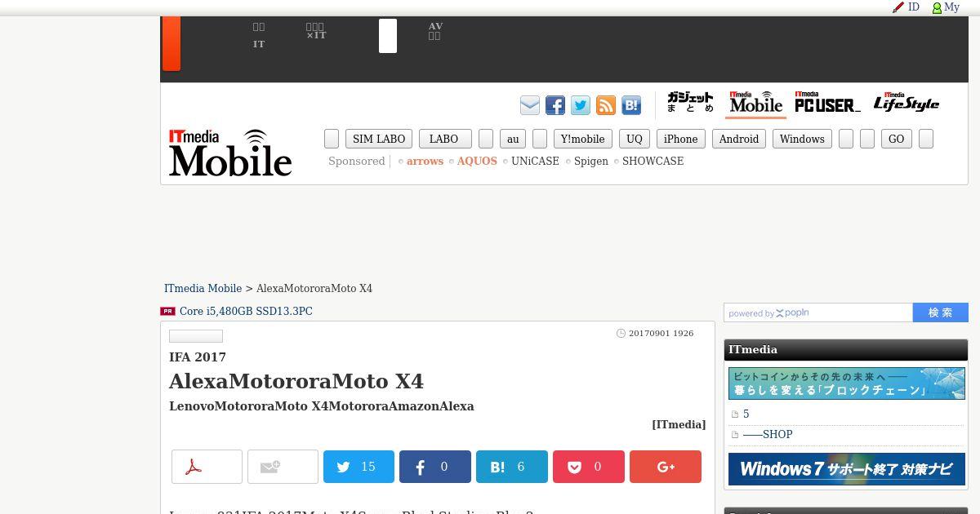Open sponsored Spigen link
980x514 pixels.
pyautogui.click(x=591, y=161)
